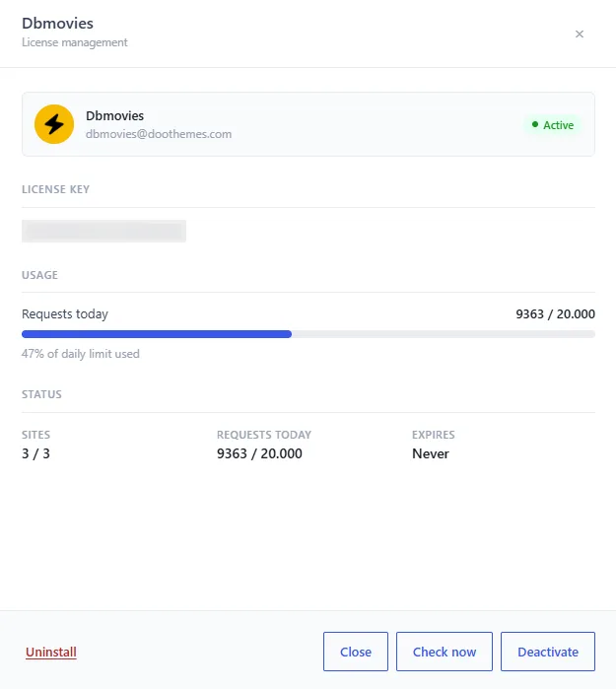Click the SITES label
This screenshot has height=689, width=616.
(x=36, y=435)
